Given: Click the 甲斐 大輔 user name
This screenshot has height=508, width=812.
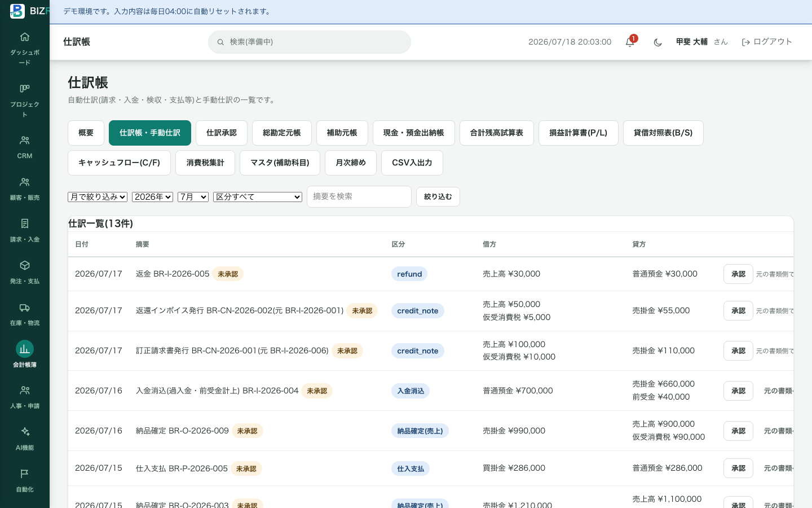Looking at the screenshot, I should coord(692,42).
